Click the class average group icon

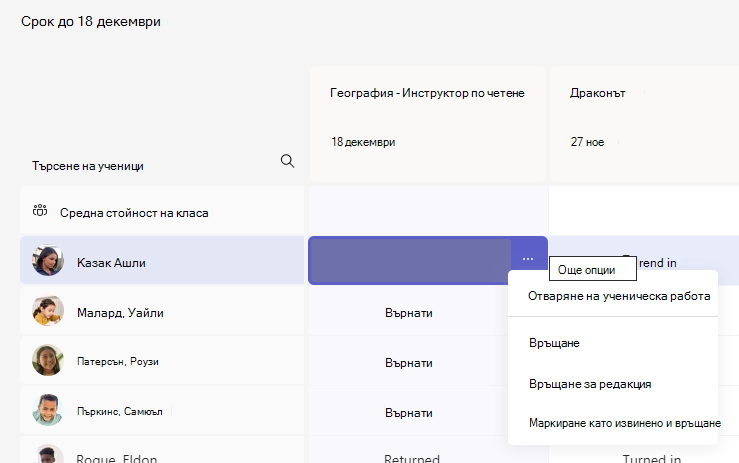pos(40,210)
